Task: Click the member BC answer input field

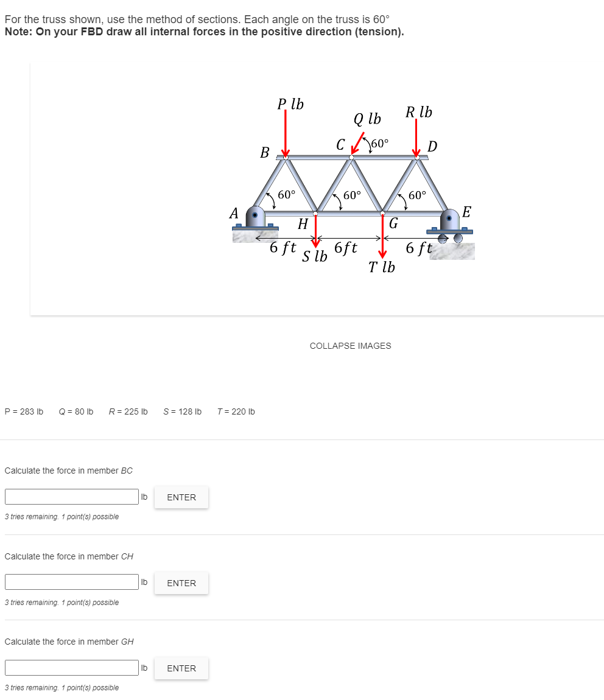Action: (x=71, y=496)
